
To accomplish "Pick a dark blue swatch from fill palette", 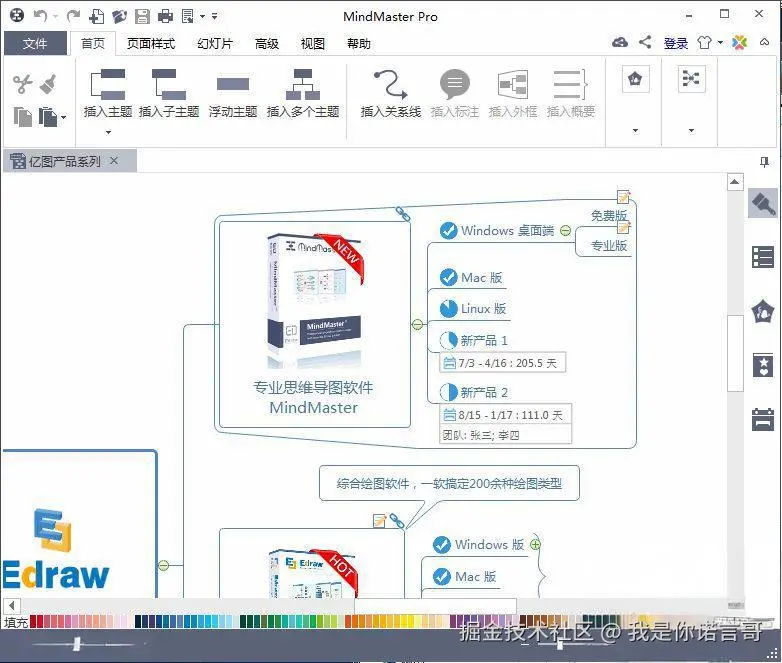I will (x=138, y=621).
